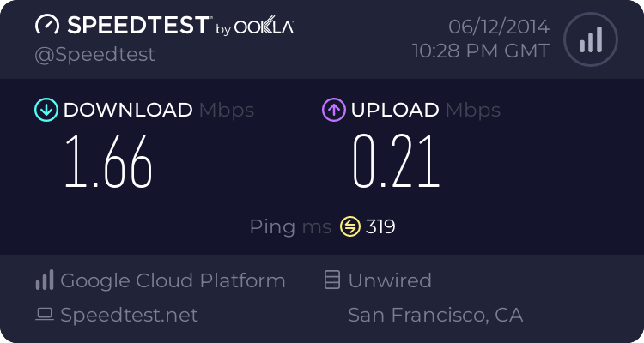Click the Unwired server name
The image size is (644, 343).
[x=390, y=280]
